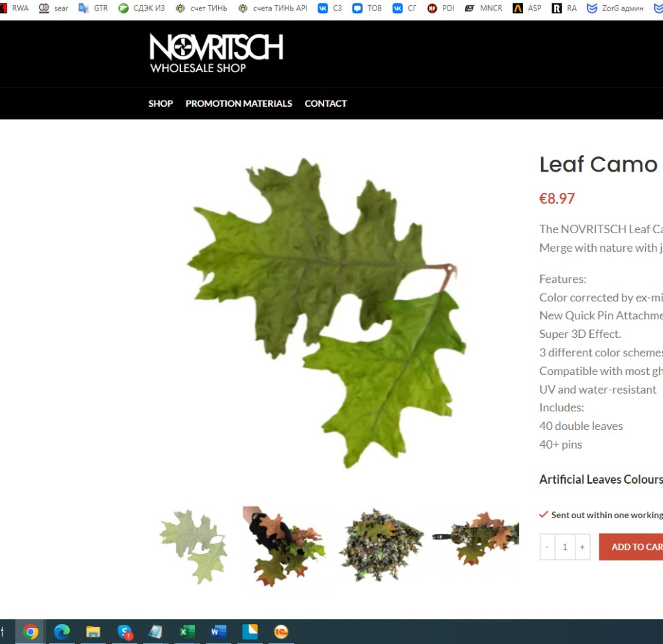Open Word from the taskbar
The image size is (663, 644).
(x=218, y=632)
